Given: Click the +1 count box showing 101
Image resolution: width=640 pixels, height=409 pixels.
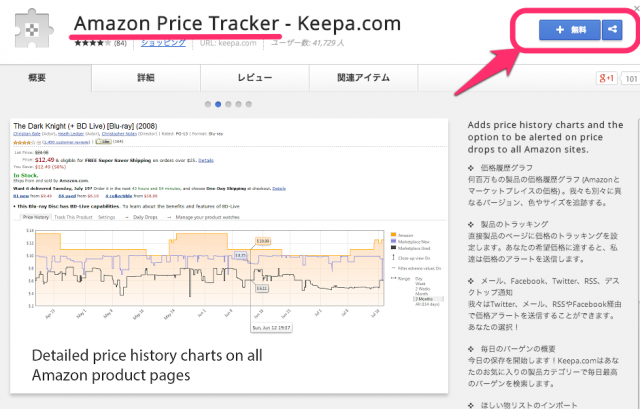Looking at the screenshot, I should coord(631,78).
